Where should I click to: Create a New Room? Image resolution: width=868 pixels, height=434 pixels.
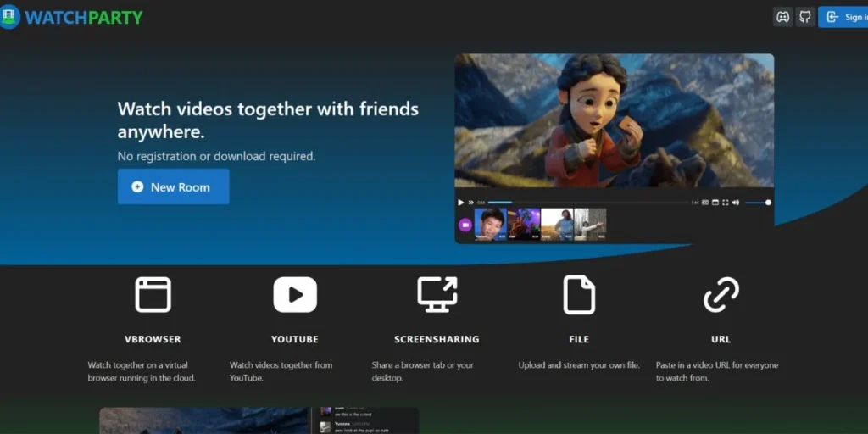(x=173, y=186)
